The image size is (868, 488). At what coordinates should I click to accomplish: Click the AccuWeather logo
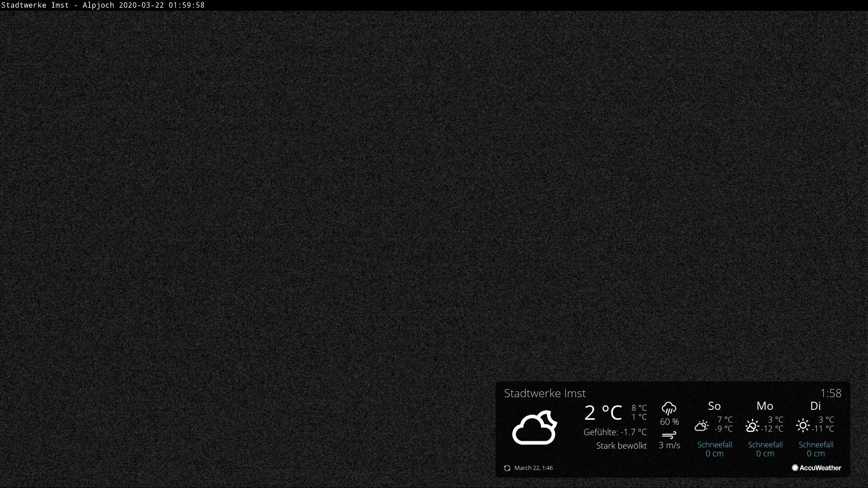[x=816, y=468]
